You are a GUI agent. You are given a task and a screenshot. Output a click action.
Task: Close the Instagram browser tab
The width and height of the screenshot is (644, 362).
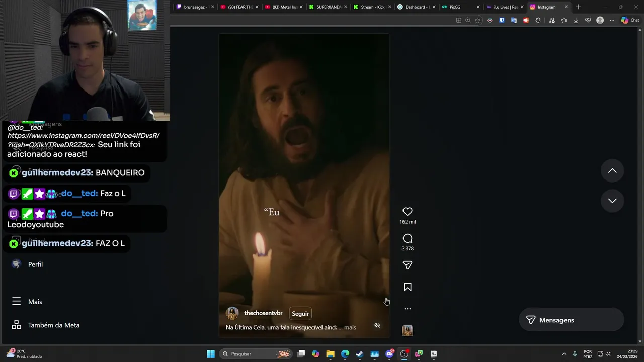coord(566,7)
